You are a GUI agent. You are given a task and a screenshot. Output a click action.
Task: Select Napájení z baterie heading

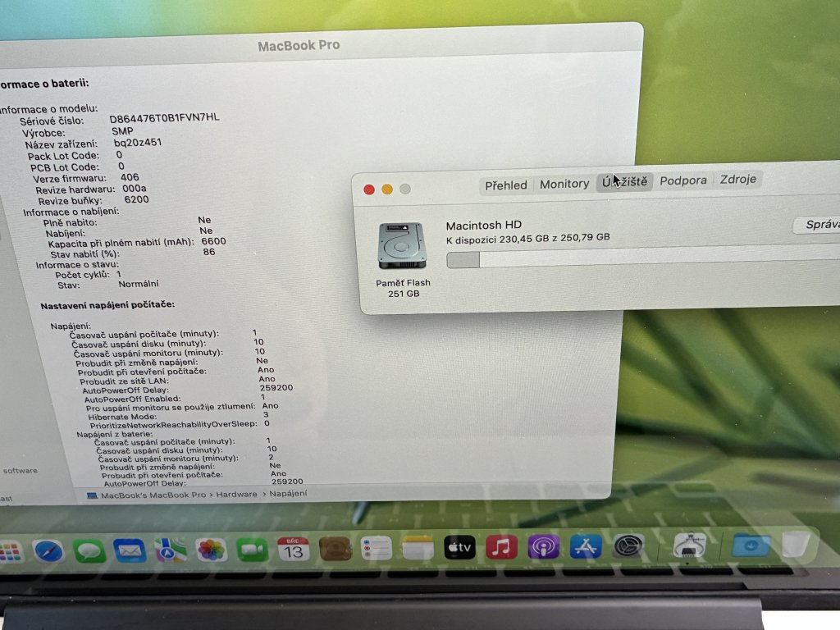(x=115, y=435)
